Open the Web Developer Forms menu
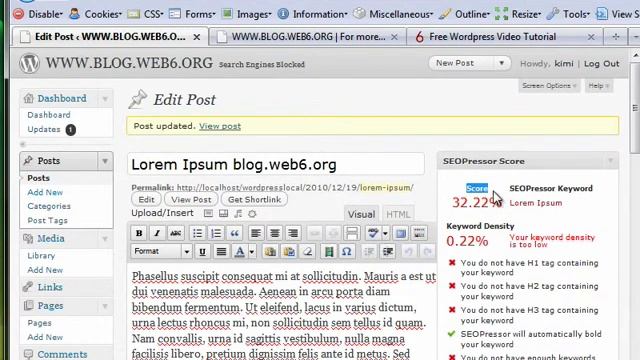The height and width of the screenshot is (360, 640). tap(192, 14)
